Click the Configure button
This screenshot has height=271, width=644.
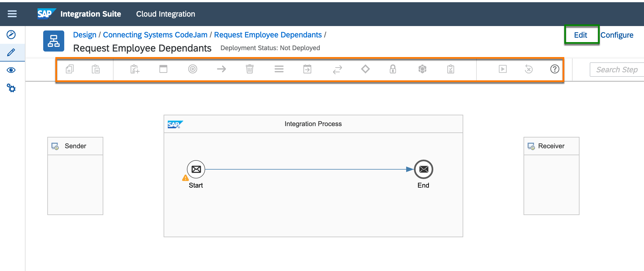(x=617, y=35)
